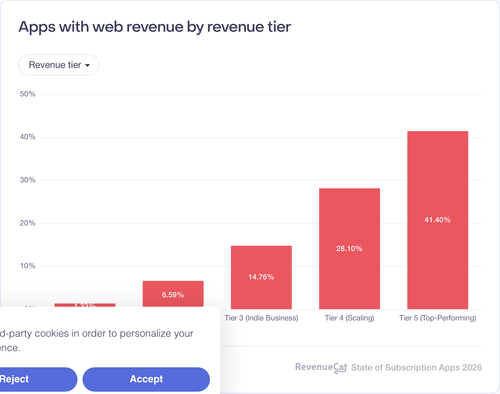Click the 50% y-axis label
This screenshot has height=394, width=500.
click(x=27, y=94)
